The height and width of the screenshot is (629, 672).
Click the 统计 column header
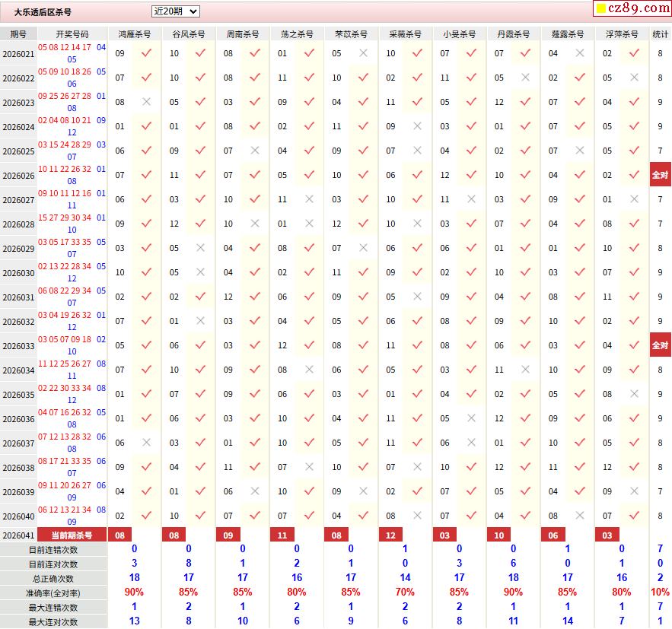coord(660,34)
